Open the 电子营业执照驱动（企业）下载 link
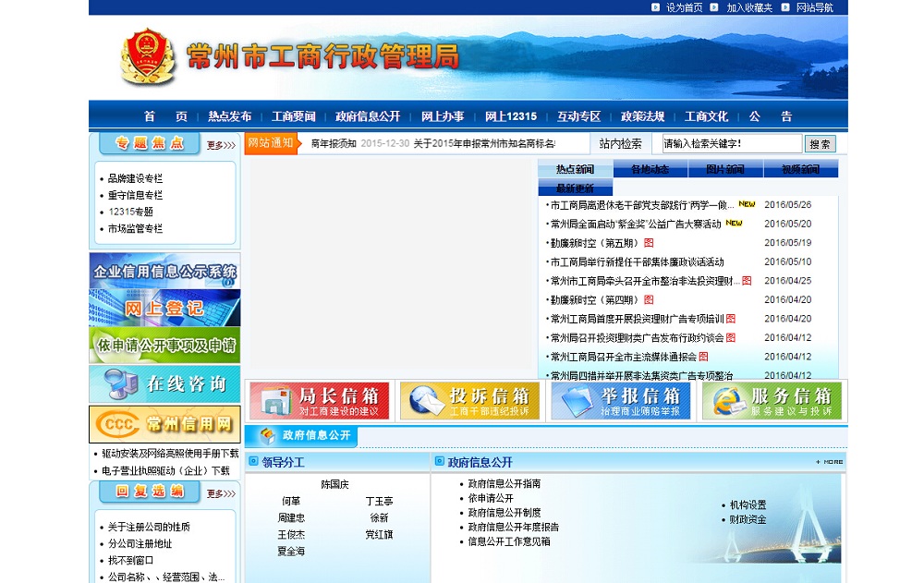The height and width of the screenshot is (583, 924). point(165,470)
